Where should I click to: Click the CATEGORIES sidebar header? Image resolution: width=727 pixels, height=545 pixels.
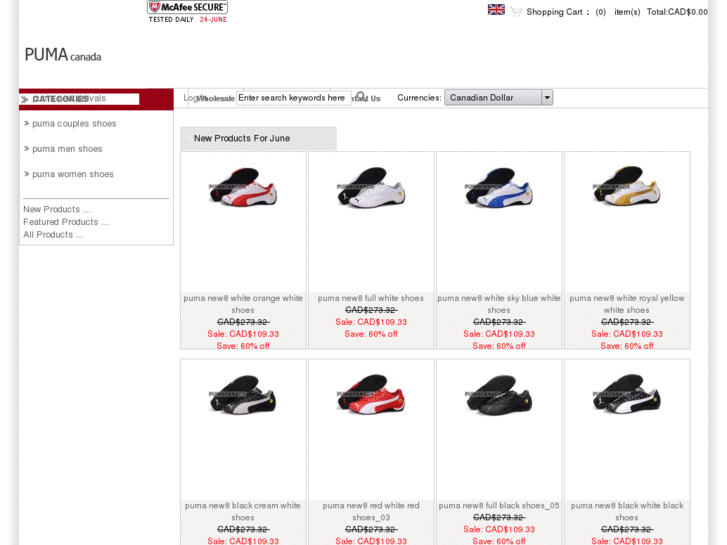click(60, 99)
